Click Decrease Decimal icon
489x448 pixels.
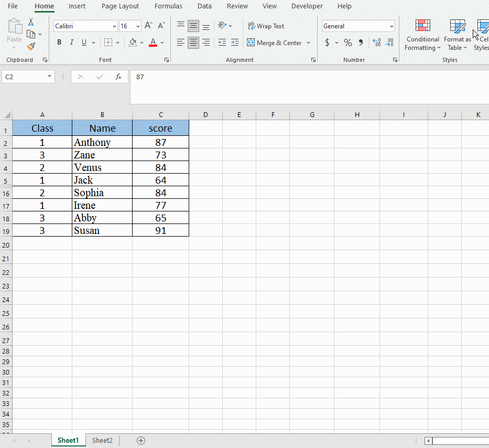389,42
